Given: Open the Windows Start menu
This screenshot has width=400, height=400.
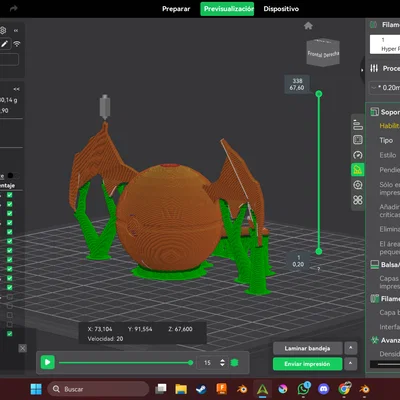Looking at the screenshot, I should tap(36, 389).
